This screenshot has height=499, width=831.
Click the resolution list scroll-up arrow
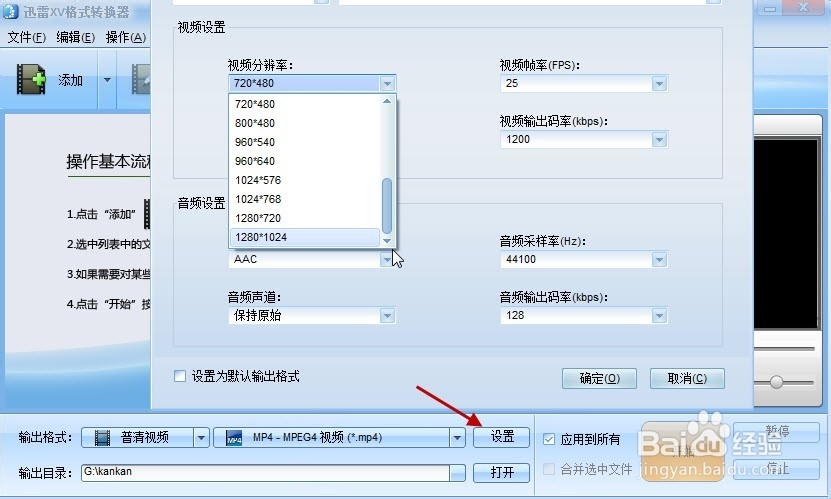click(x=387, y=101)
